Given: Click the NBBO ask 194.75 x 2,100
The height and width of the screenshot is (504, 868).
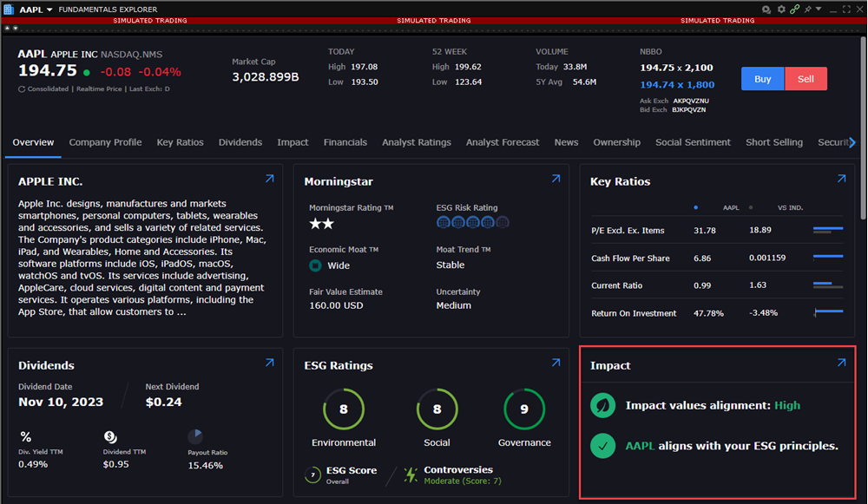Looking at the screenshot, I should 676,68.
